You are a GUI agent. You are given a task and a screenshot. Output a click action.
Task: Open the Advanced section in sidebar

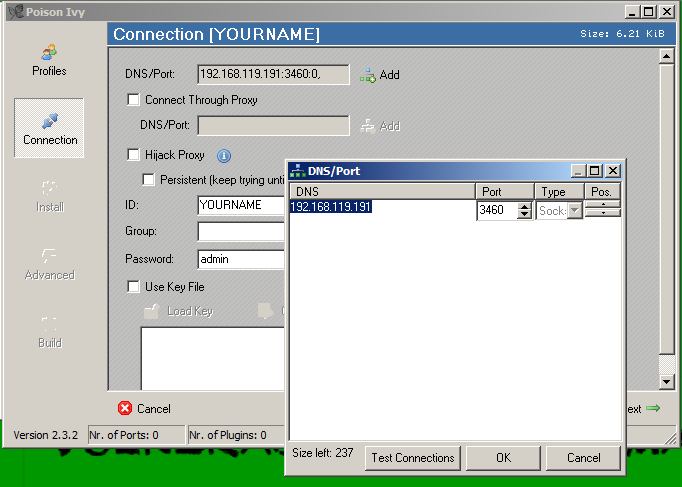50,264
